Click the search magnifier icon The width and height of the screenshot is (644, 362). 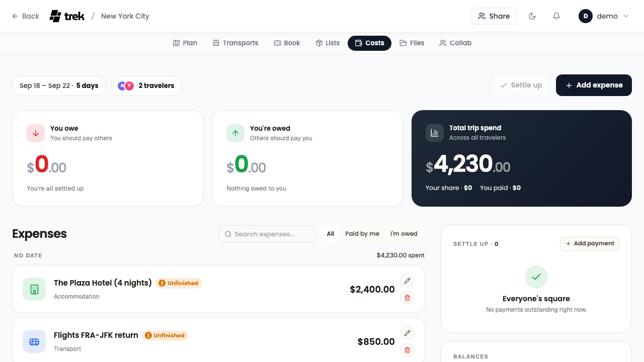point(228,234)
